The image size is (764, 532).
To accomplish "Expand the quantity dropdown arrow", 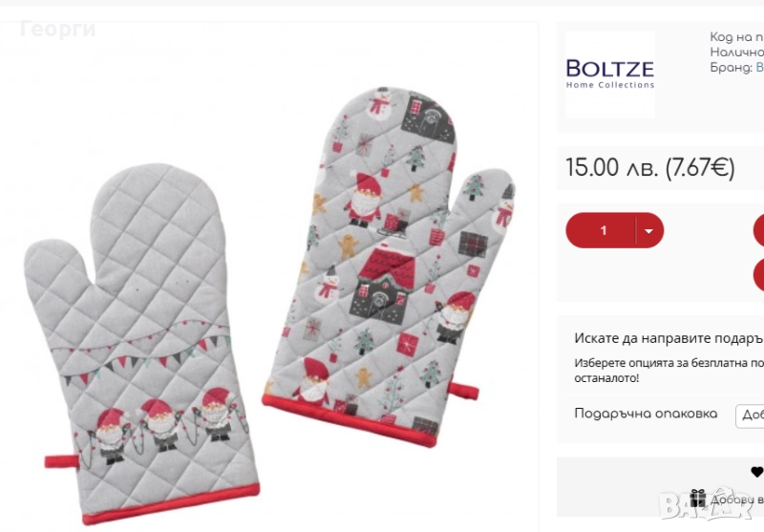I will click(x=648, y=231).
